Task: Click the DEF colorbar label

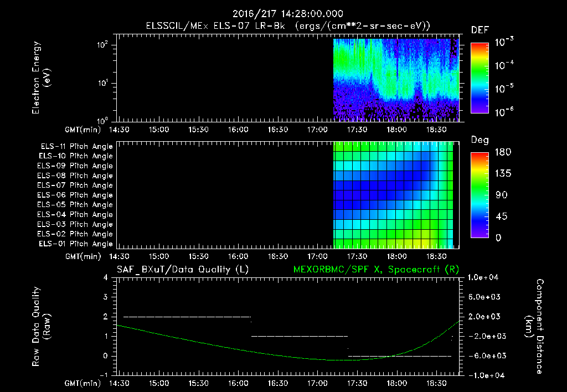Action: [480, 30]
